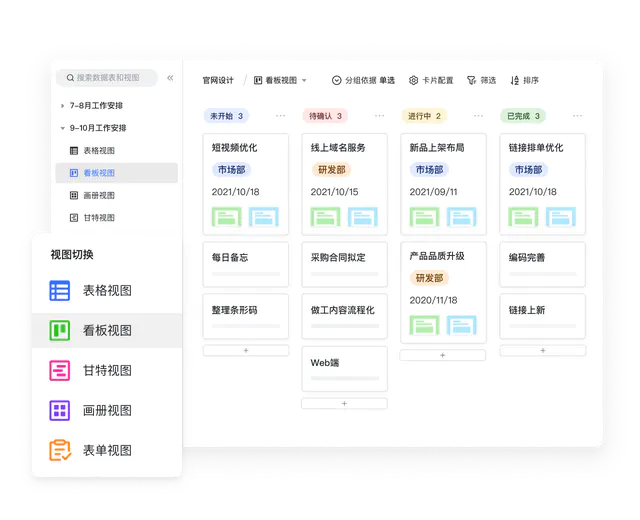Open the 排序 sort option
The image size is (640, 520).
point(524,80)
